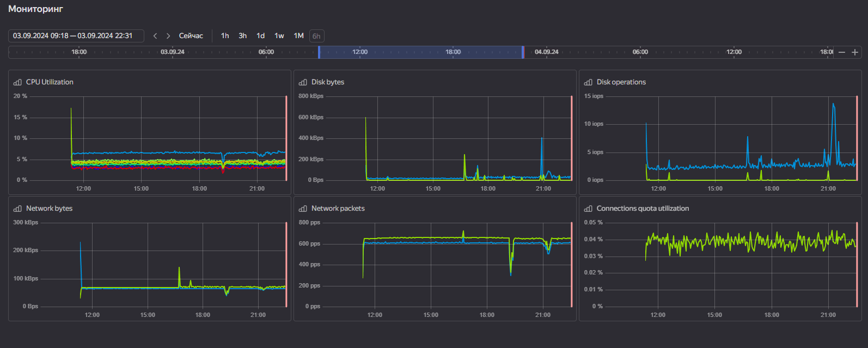Jump to now with Сейчас button

[x=191, y=36]
